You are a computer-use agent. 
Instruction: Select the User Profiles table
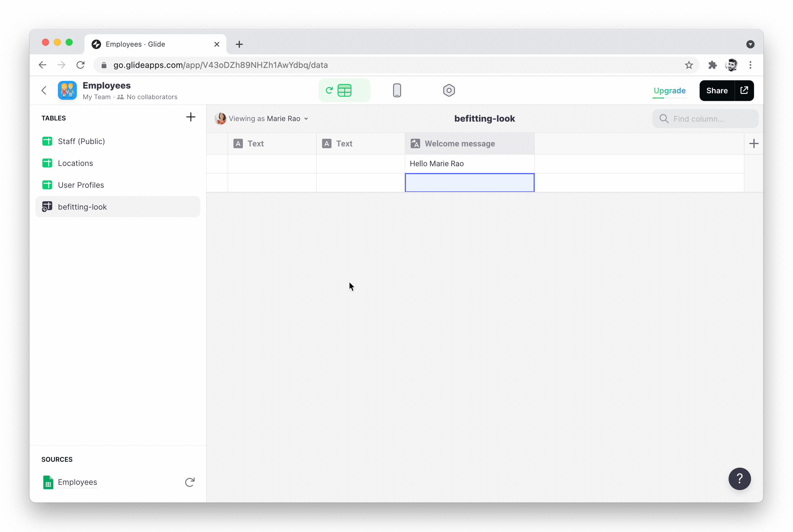point(81,185)
